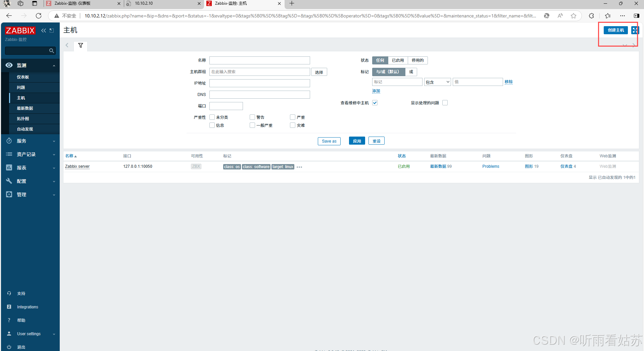Expand the 报表 sidebar section
This screenshot has width=644, height=351.
pos(54,168)
